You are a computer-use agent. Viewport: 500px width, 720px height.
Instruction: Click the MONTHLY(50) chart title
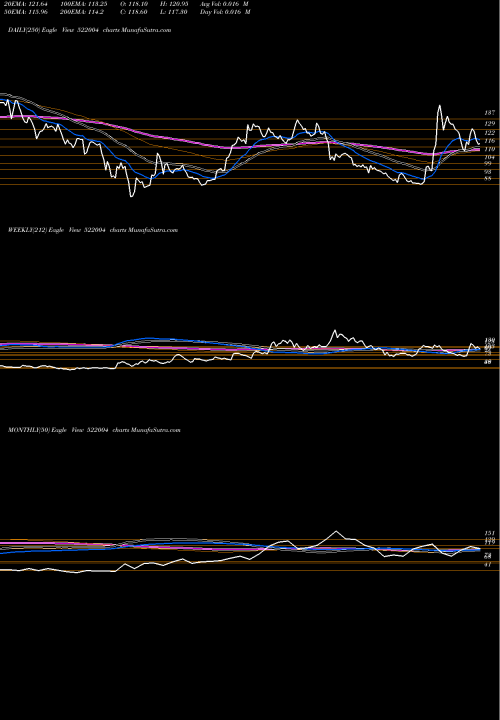pyautogui.click(x=94, y=430)
